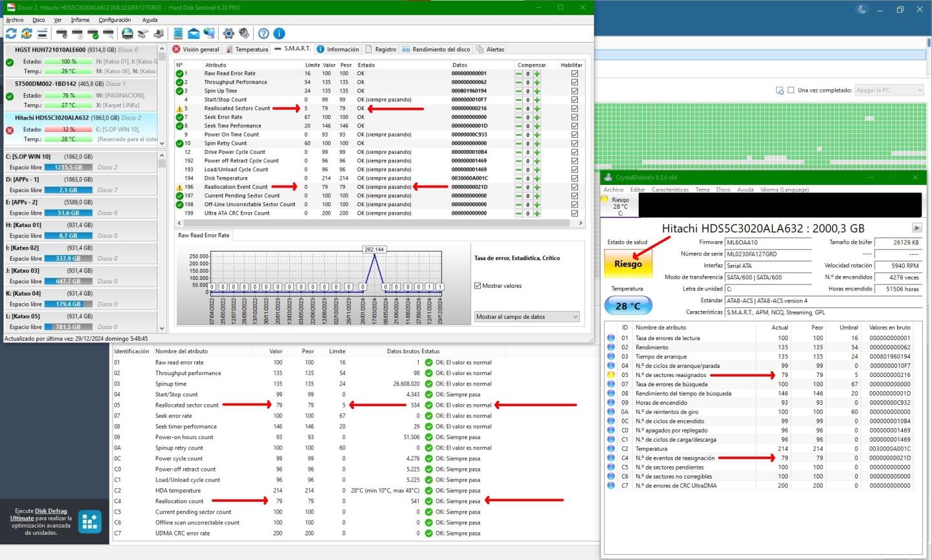Click the red error icon beside Hitachi disk
The image size is (932, 560).
10,130
